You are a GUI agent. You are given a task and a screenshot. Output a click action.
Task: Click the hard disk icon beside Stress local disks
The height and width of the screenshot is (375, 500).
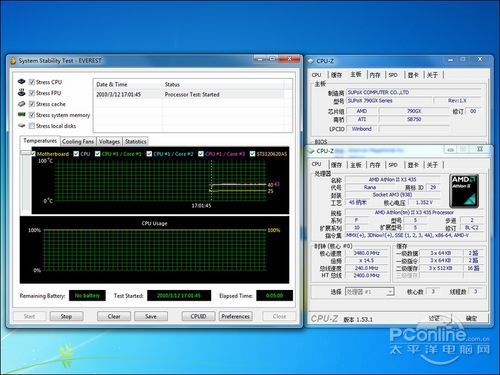22,126
